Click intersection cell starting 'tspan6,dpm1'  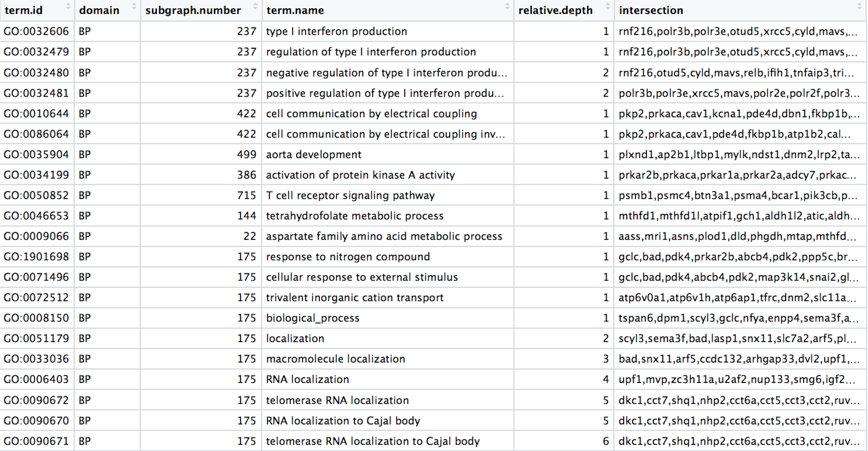[741, 318]
